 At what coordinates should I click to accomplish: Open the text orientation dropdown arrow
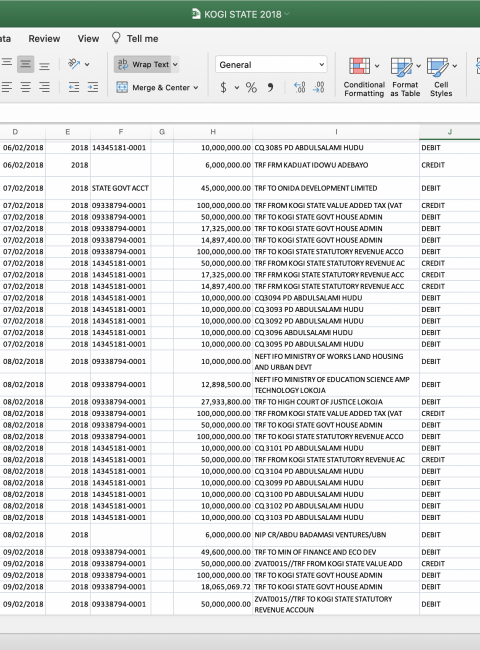point(87,64)
